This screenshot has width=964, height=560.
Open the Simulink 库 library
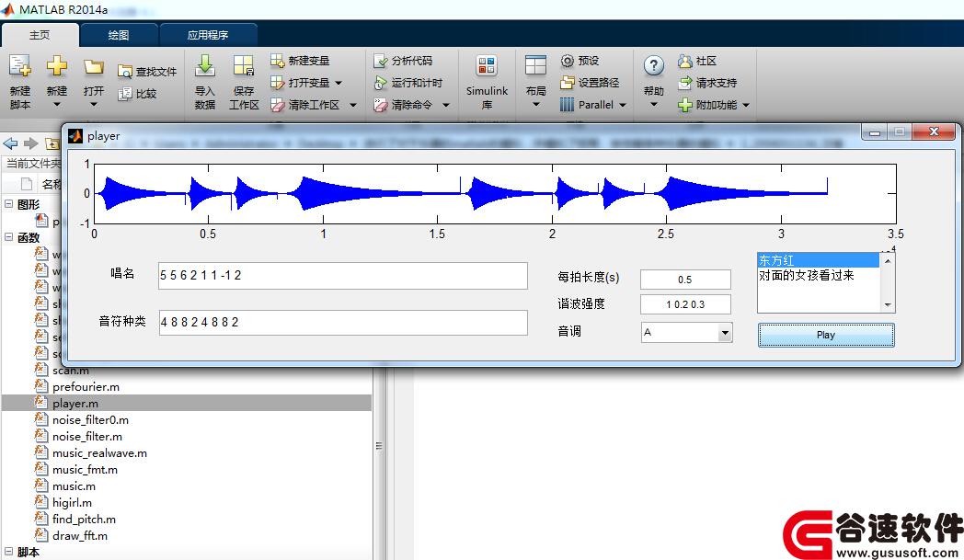point(487,81)
